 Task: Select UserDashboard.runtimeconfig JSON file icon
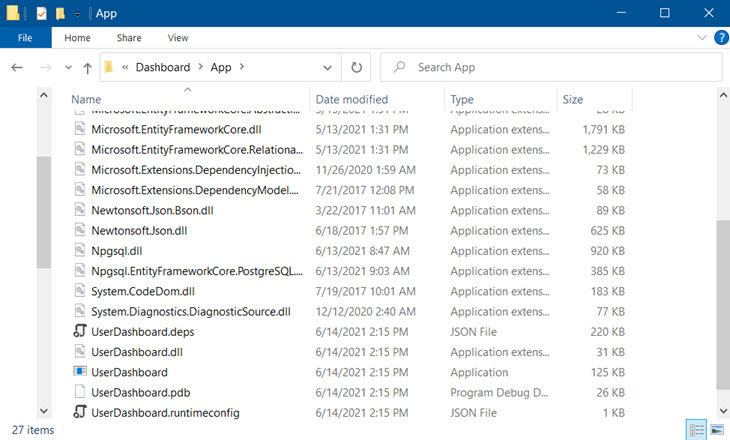80,412
